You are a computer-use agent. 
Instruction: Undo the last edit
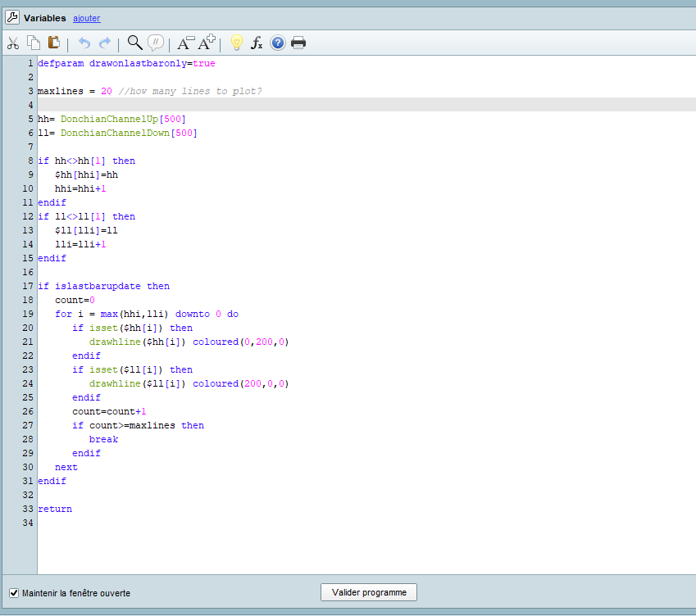(x=84, y=43)
